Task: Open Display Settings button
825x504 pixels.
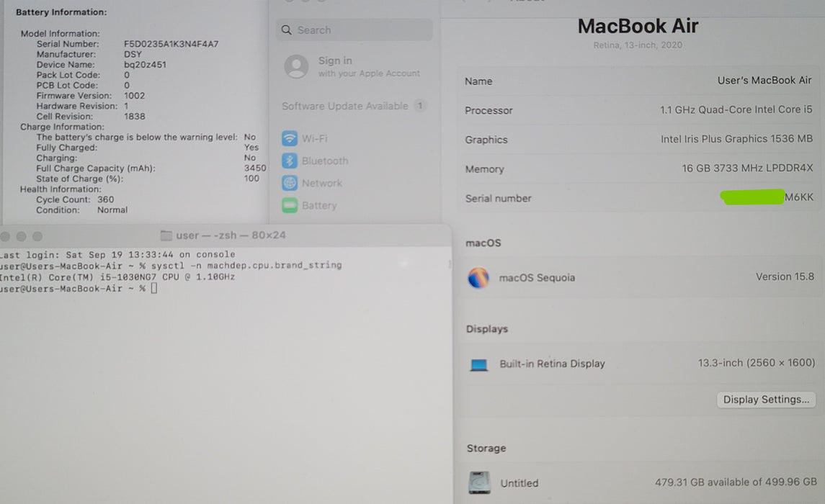Action: pyautogui.click(x=766, y=400)
